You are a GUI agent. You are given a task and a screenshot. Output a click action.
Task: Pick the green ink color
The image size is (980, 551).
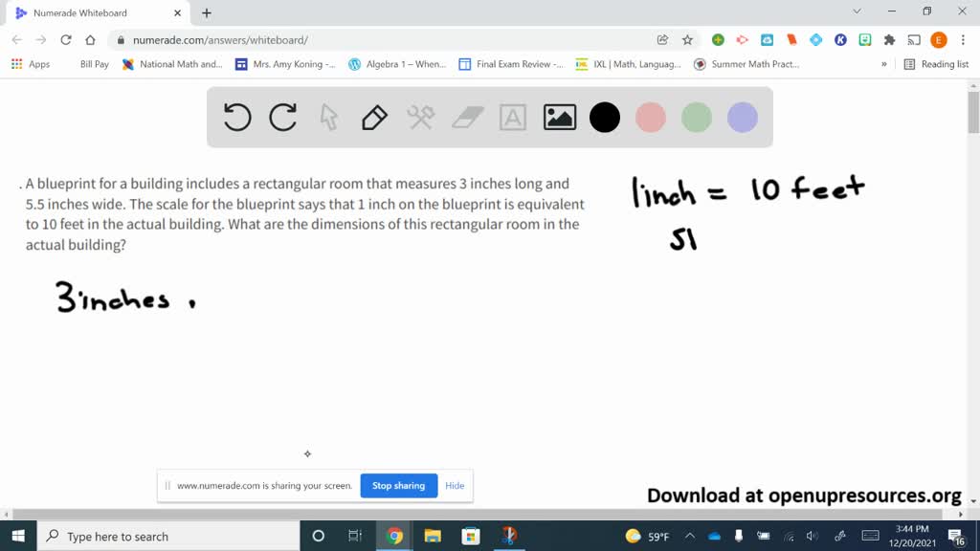click(697, 118)
